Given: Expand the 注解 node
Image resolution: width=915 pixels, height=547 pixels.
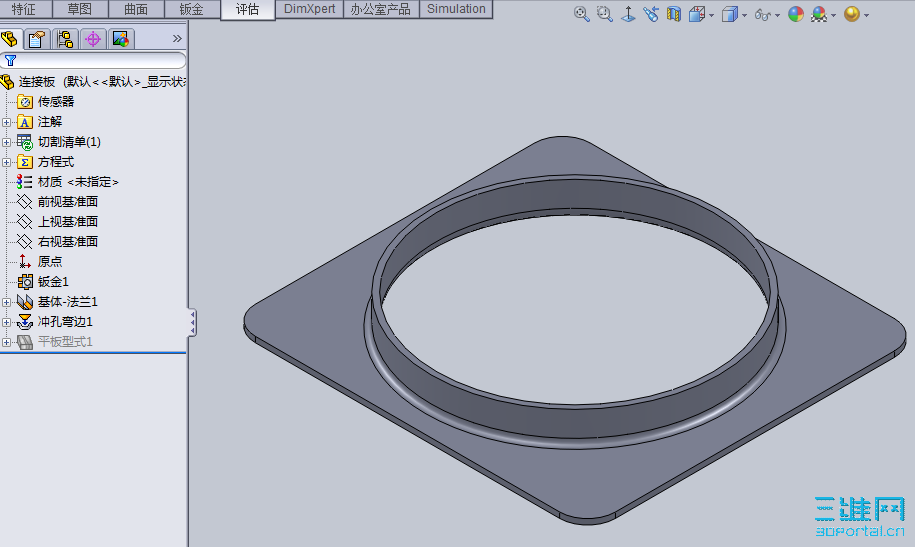Looking at the screenshot, I should coord(6,122).
